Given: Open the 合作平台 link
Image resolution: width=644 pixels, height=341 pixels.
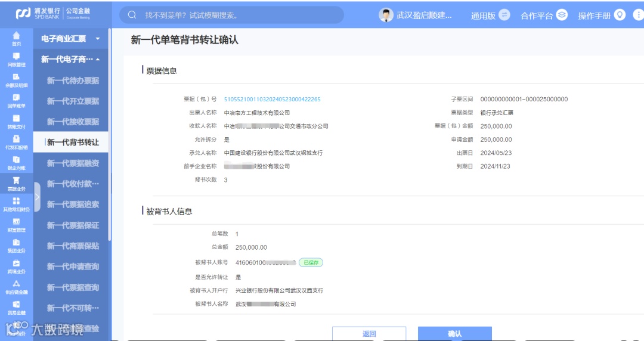Looking at the screenshot, I should tap(537, 15).
